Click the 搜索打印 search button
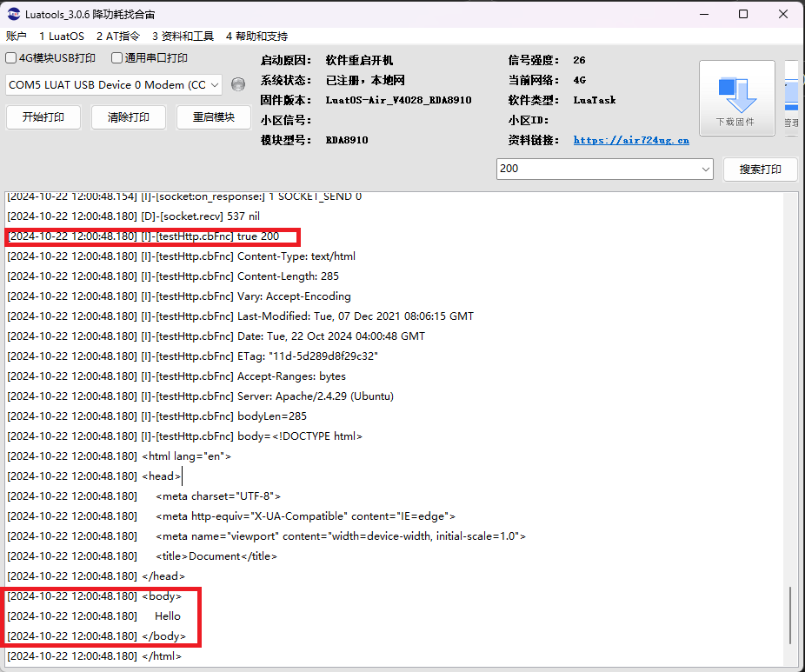The width and height of the screenshot is (805, 672). coord(760,170)
